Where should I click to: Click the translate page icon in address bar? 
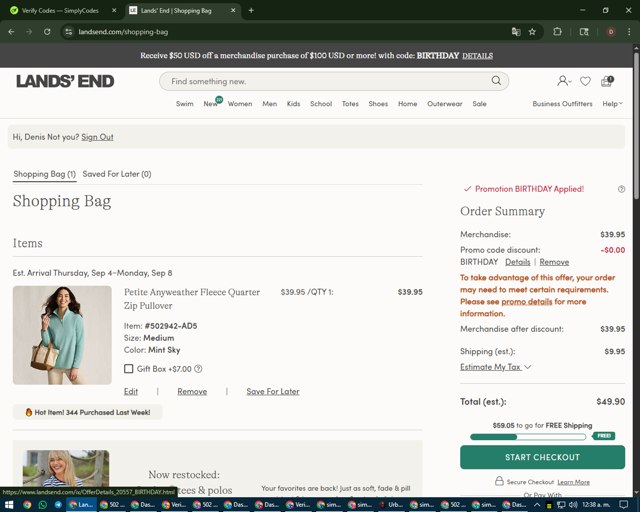click(x=516, y=32)
